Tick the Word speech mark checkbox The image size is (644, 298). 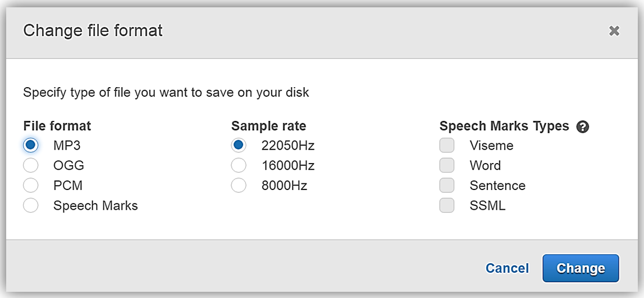[447, 165]
